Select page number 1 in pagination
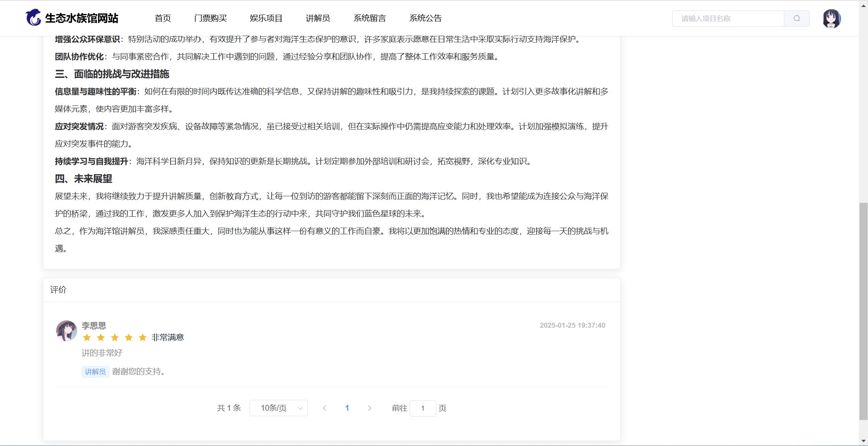868x446 pixels. [347, 408]
